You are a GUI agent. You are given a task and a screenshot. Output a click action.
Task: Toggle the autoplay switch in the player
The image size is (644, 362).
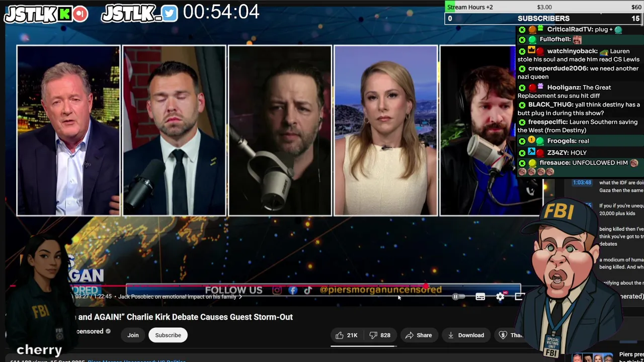click(x=457, y=297)
